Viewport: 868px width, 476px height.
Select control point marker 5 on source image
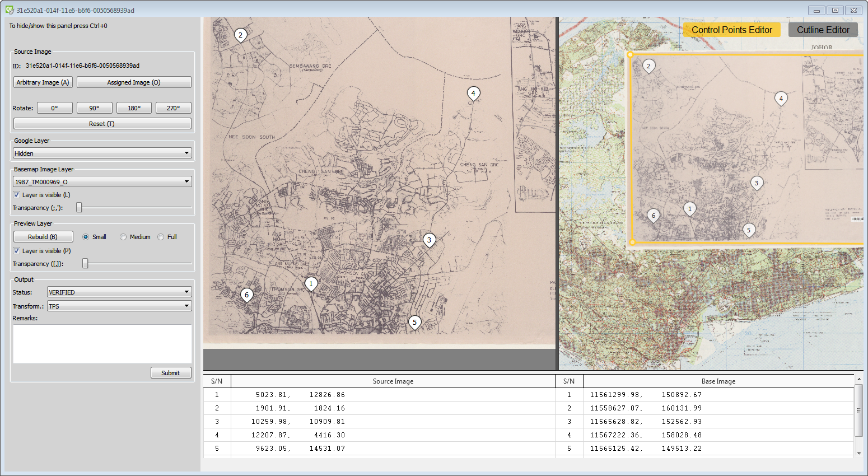(x=414, y=323)
